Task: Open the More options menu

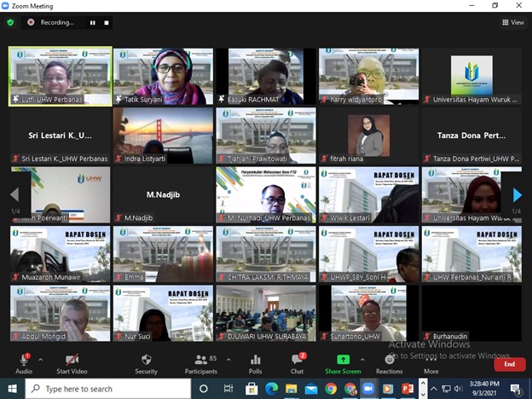Action: (x=431, y=364)
